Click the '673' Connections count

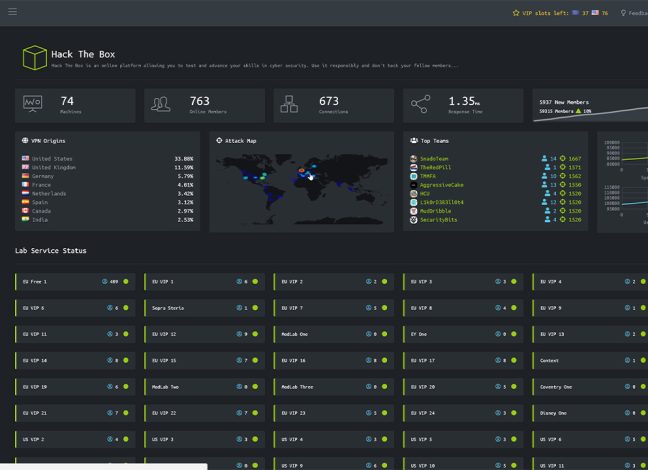[x=329, y=101]
